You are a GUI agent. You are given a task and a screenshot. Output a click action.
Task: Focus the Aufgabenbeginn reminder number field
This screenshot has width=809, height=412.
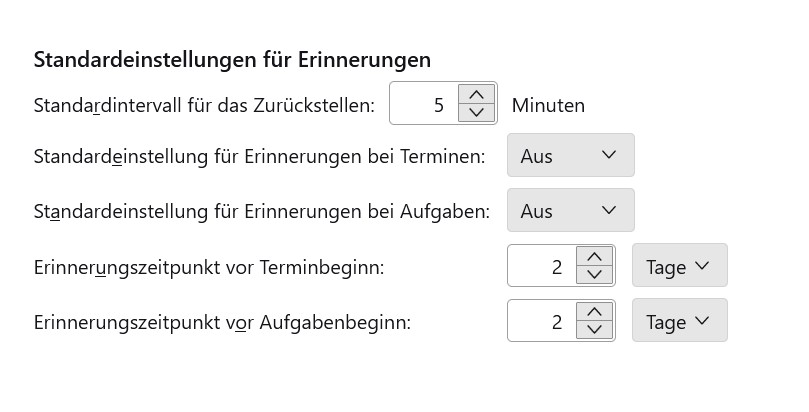[x=543, y=322]
